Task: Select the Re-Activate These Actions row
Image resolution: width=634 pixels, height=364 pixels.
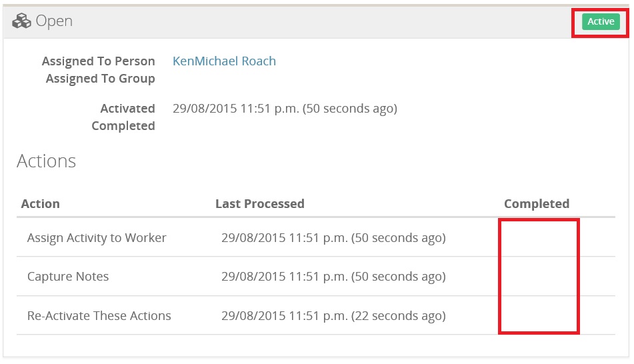Action: point(99,316)
